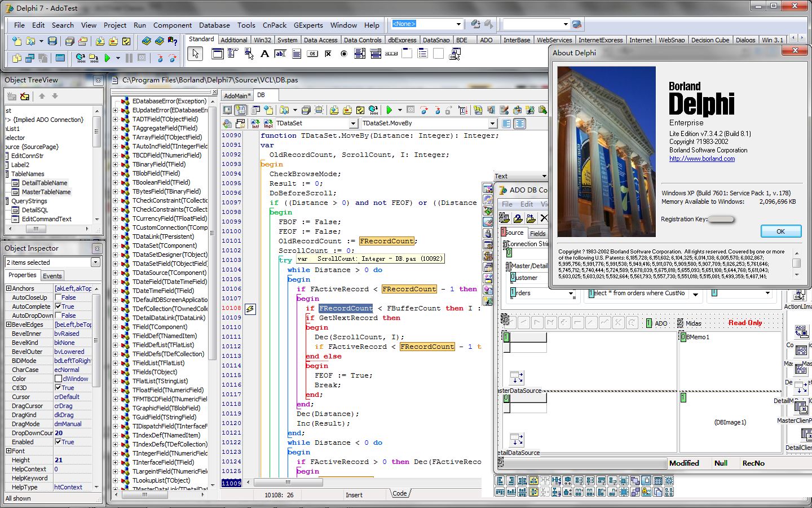812x508 pixels.
Task: Click the Jump to Interface (Intf) icon
Action: tap(255, 124)
